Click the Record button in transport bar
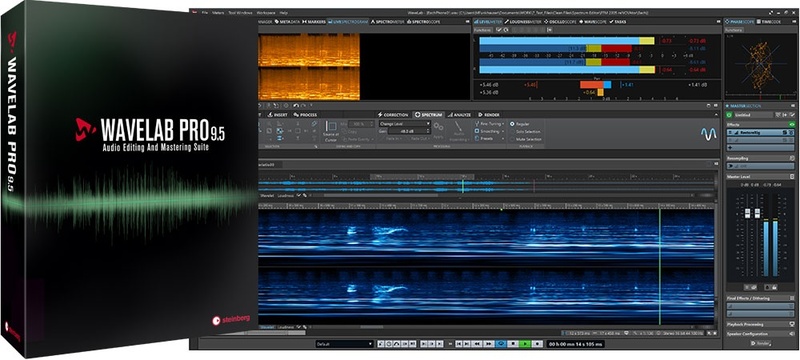Screen dimensions: 800x360 pos(537,344)
